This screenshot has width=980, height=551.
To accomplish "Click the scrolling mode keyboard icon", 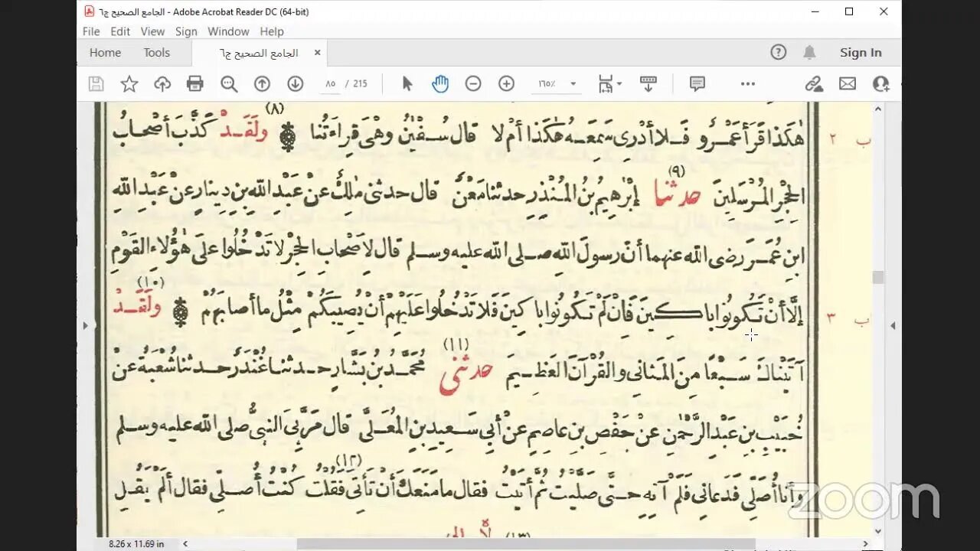I will tap(648, 84).
